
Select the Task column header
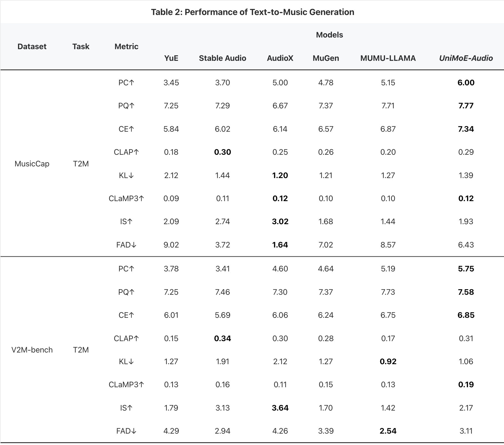(81, 46)
